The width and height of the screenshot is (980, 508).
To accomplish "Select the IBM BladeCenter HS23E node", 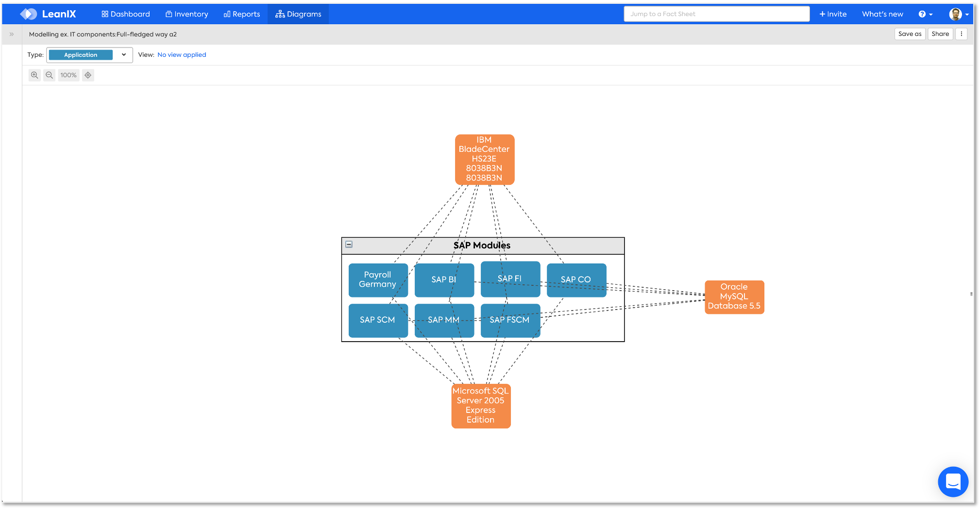I will [x=484, y=159].
